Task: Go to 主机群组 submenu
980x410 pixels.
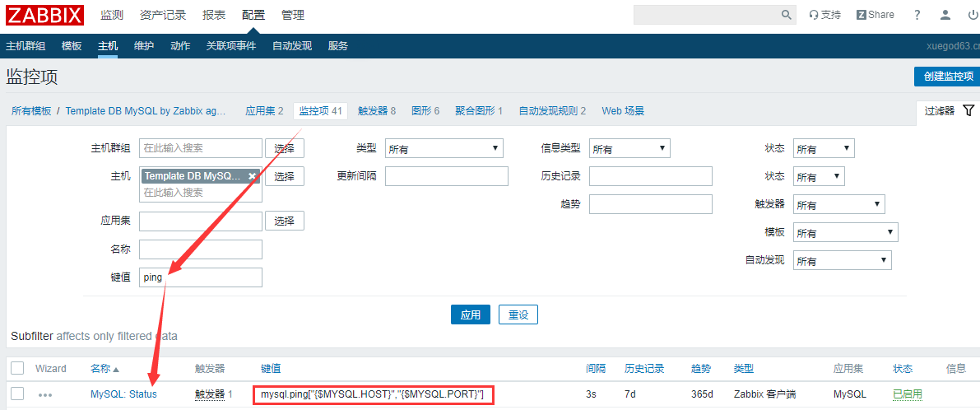Action: (x=26, y=45)
